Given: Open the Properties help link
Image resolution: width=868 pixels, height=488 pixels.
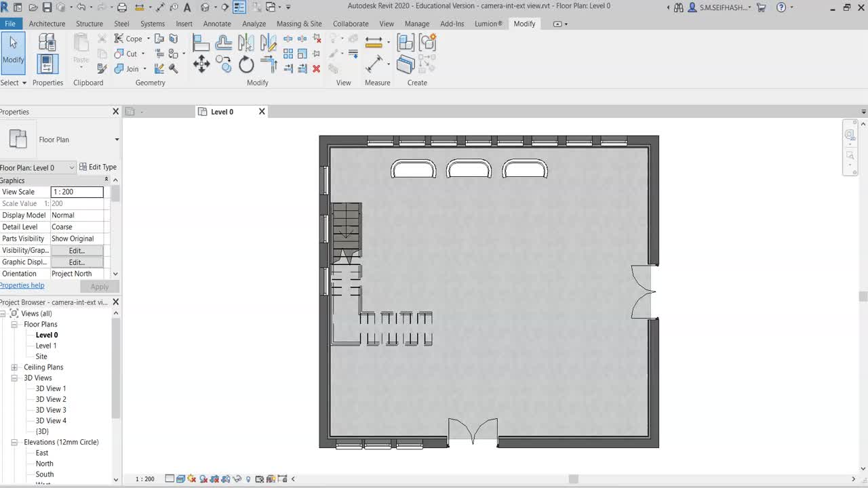Looking at the screenshot, I should (x=22, y=285).
